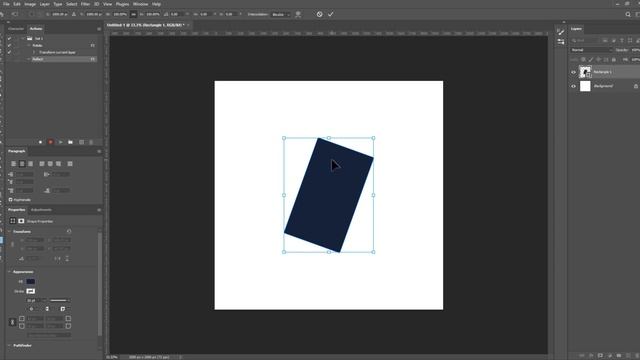Image resolution: width=640 pixels, height=360 pixels.
Task: Click the red record button in Actions
Action: coord(51,142)
